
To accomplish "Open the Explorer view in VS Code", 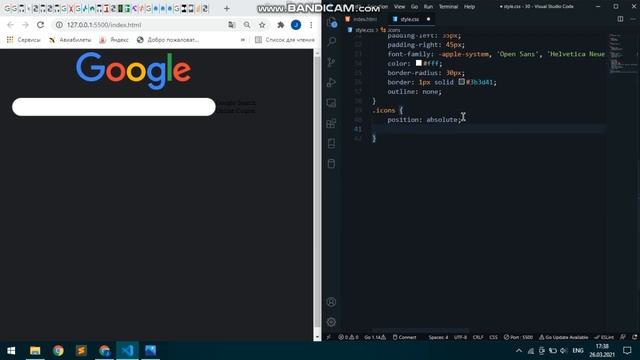I will click(x=331, y=22).
